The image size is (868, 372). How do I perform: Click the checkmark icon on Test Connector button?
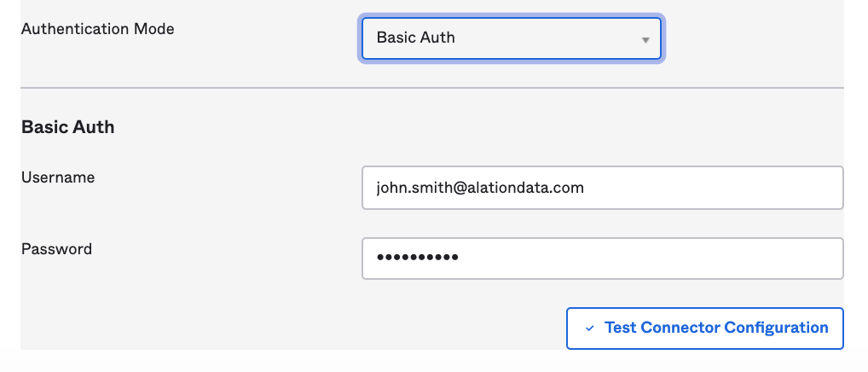tap(589, 328)
